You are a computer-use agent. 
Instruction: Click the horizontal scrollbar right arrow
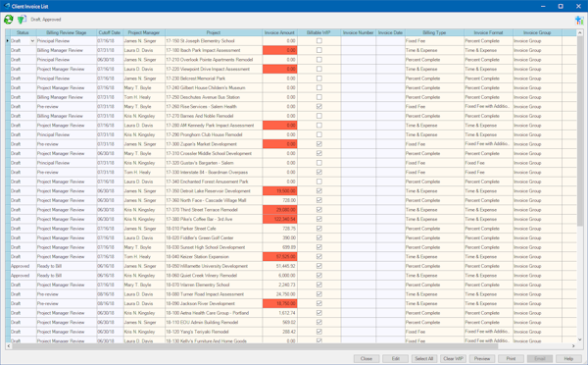click(573, 345)
